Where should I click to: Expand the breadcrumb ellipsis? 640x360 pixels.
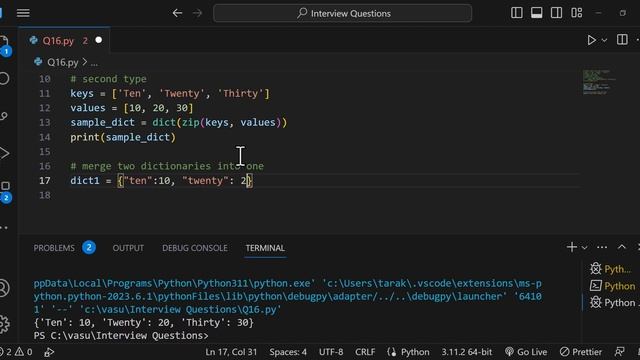pyautogui.click(x=94, y=62)
